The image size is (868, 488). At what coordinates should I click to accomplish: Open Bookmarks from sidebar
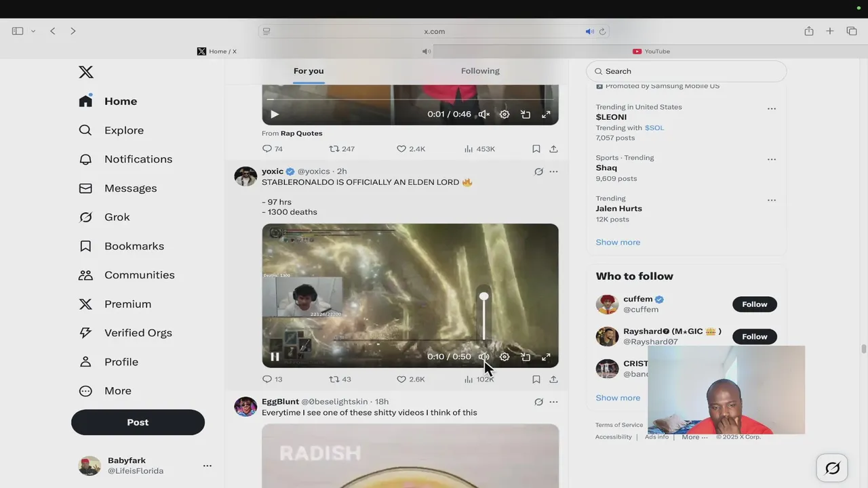pos(121,246)
